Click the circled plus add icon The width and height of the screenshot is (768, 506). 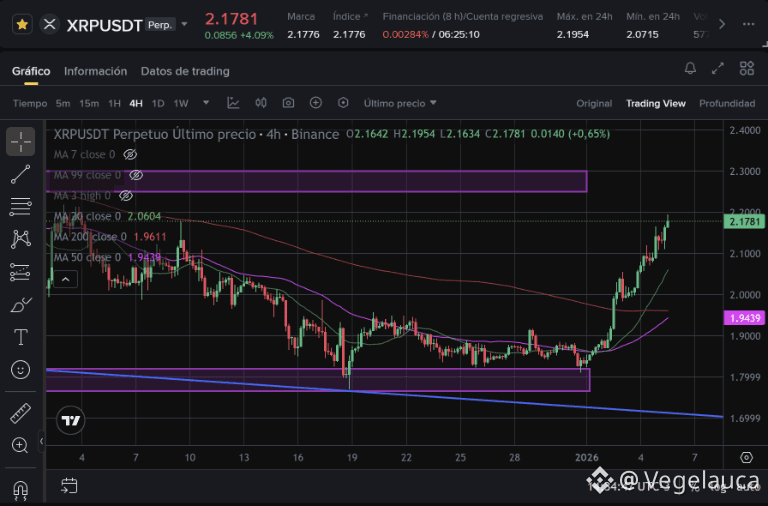pyautogui.click(x=315, y=103)
